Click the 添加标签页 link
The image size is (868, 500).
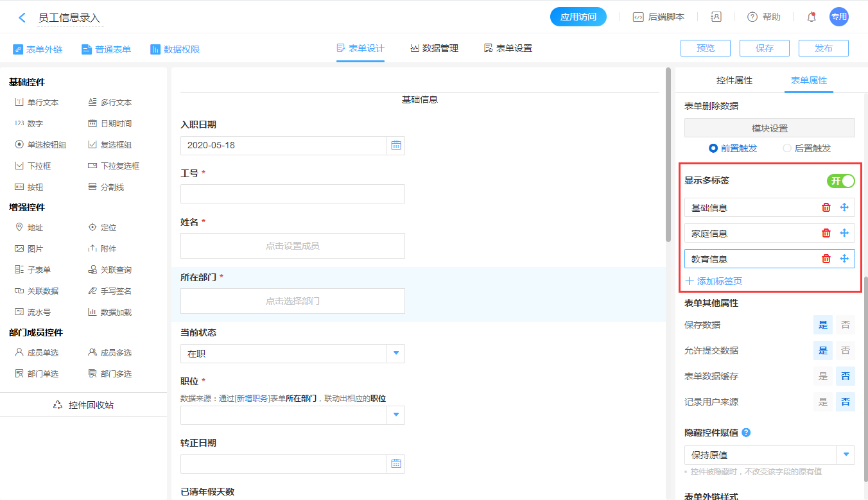[x=714, y=281]
